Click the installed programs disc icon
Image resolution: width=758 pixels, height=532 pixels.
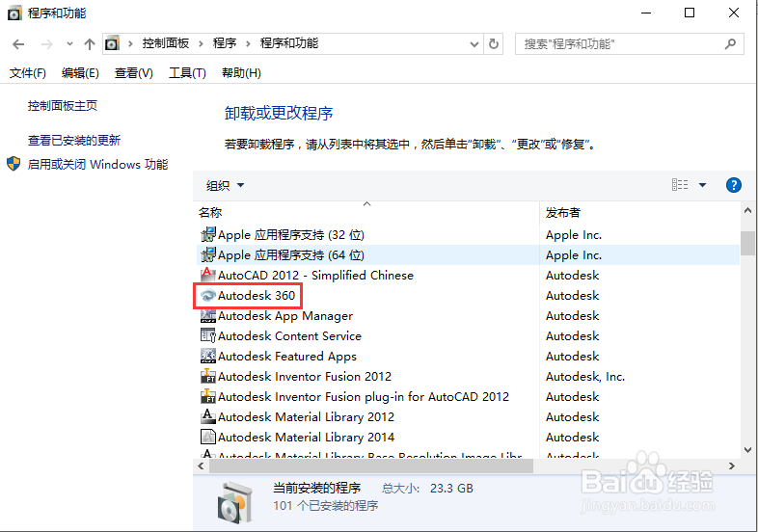tap(234, 502)
